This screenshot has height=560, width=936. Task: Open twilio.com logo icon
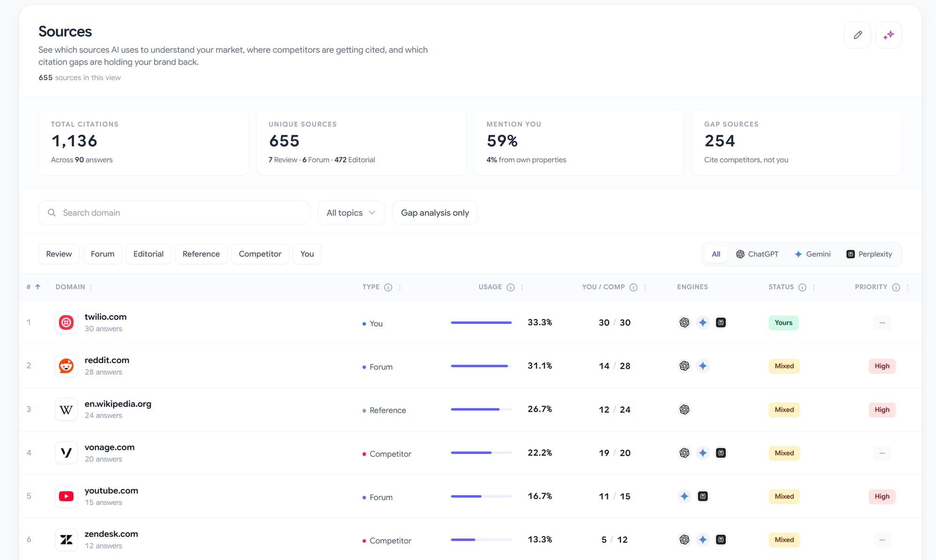(66, 322)
